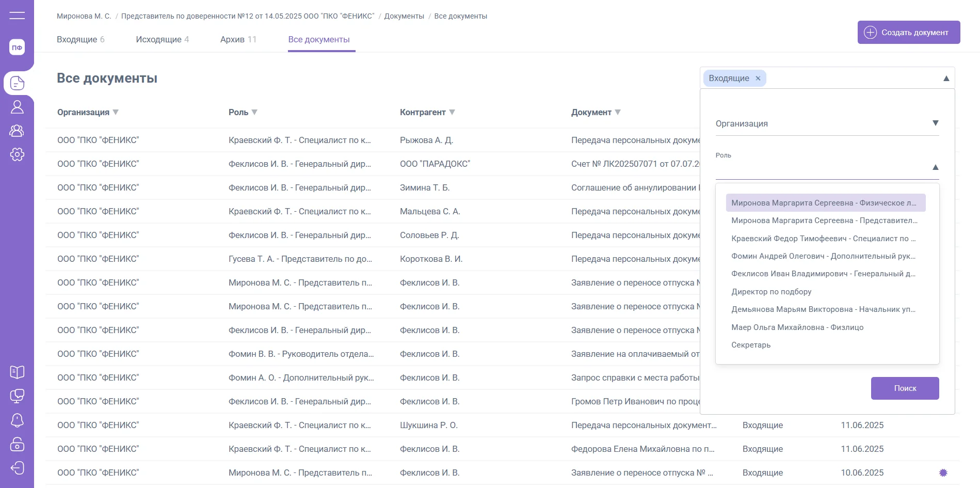This screenshot has height=488, width=980.
Task: Click the notifications bell icon
Action: (x=17, y=420)
